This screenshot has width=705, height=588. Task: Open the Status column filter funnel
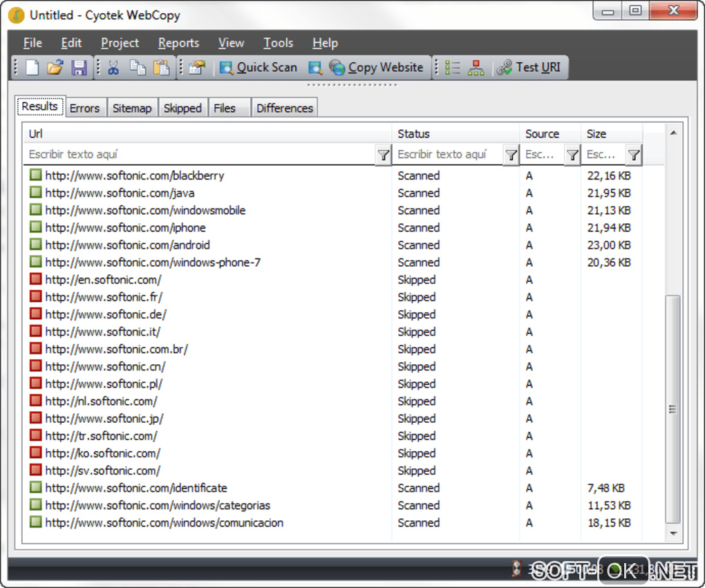(x=511, y=155)
